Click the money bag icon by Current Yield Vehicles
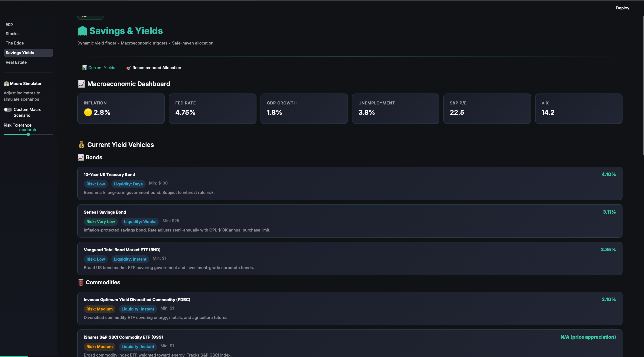 click(81, 144)
